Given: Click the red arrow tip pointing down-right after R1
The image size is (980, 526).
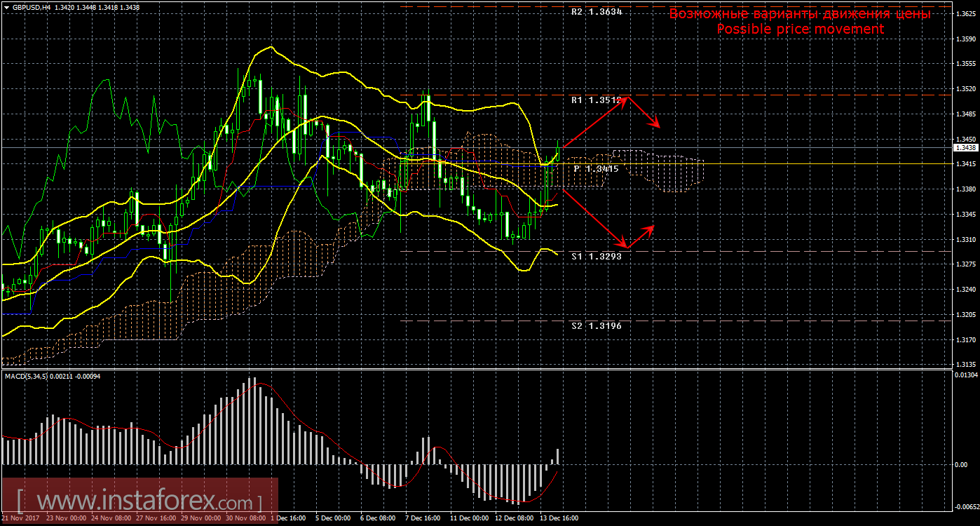Looking at the screenshot, I should (x=659, y=126).
